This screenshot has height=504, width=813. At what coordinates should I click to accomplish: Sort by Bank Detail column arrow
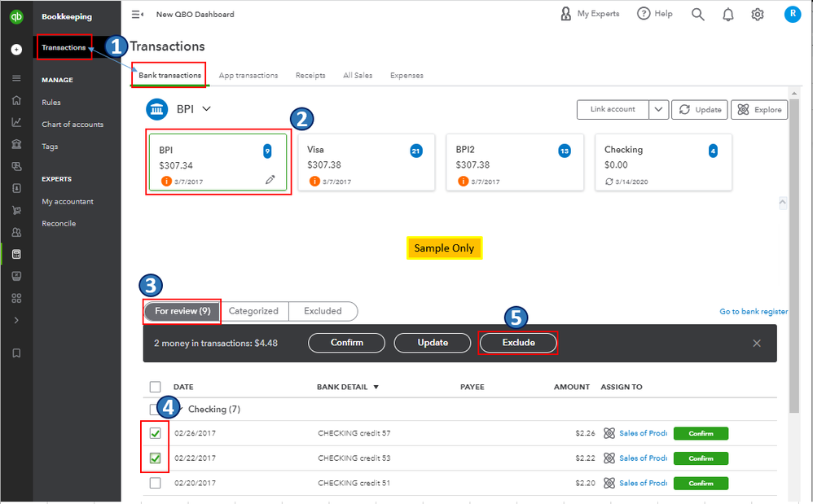(x=376, y=387)
